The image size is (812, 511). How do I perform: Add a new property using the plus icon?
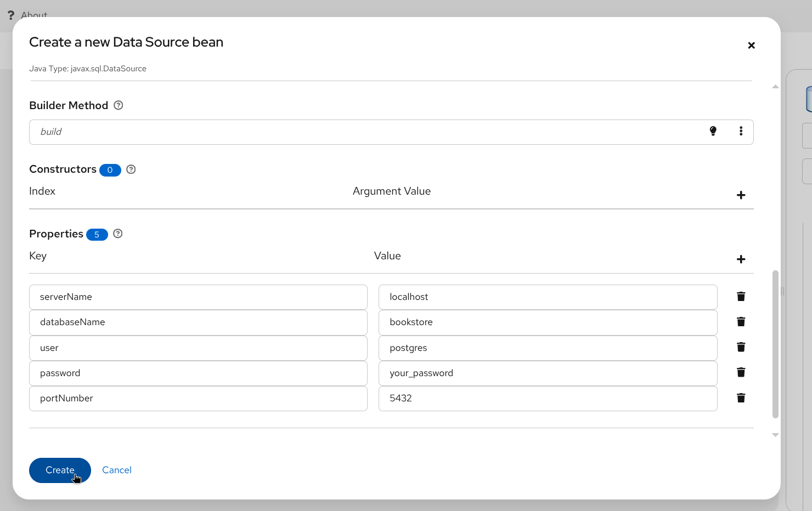[x=741, y=259]
